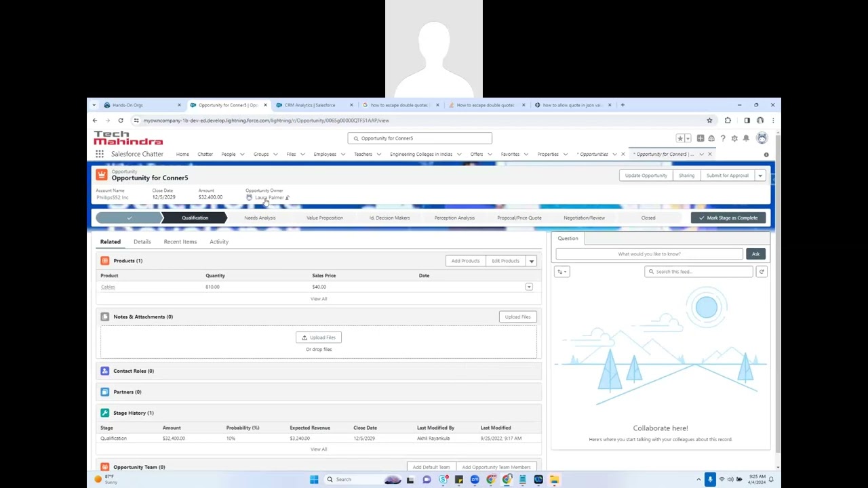The height and width of the screenshot is (488, 868).
Task: Switch to the Recent Items tab
Action: tap(180, 242)
